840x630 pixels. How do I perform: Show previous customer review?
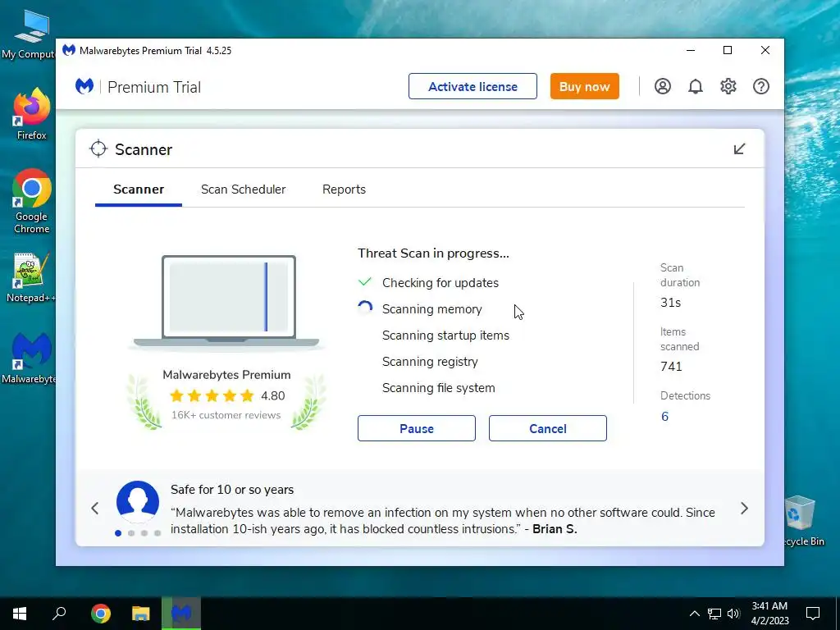tap(95, 508)
